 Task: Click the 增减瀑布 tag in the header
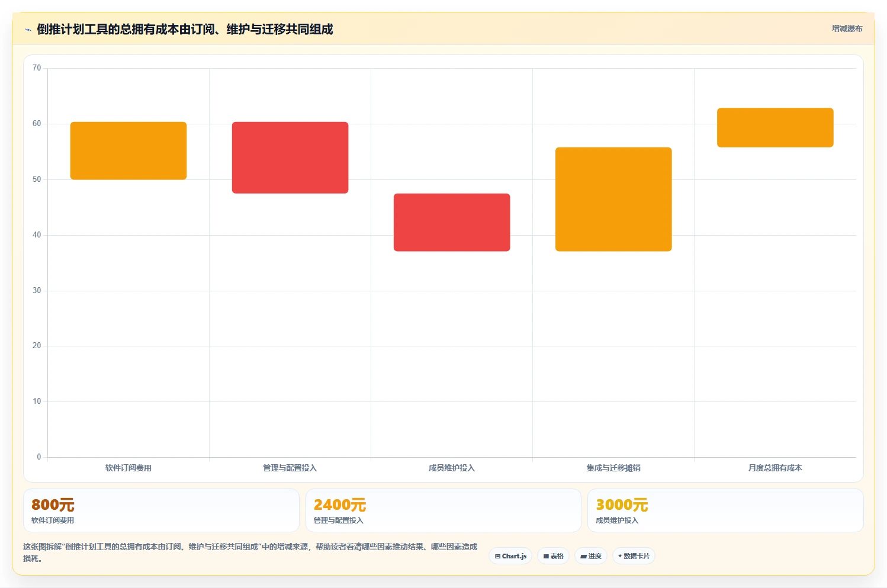point(847,28)
